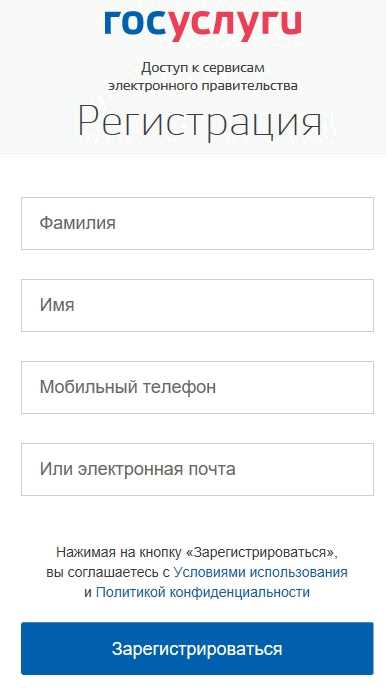Open the Условиями использования link
The image size is (386, 688).
tap(261, 572)
